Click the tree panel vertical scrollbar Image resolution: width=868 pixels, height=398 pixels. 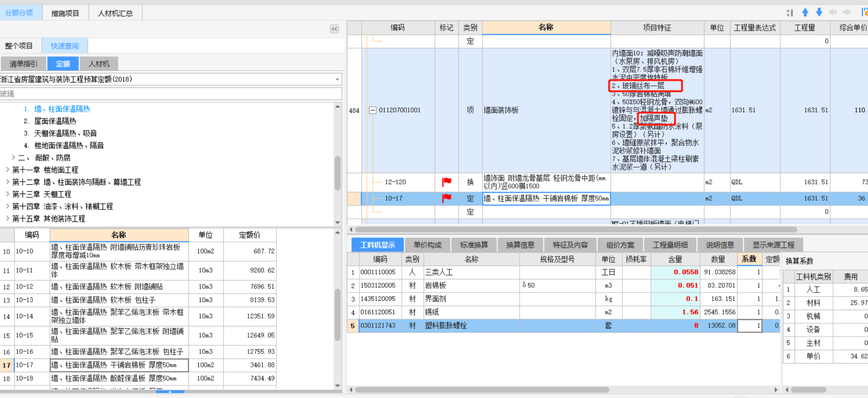(x=338, y=173)
